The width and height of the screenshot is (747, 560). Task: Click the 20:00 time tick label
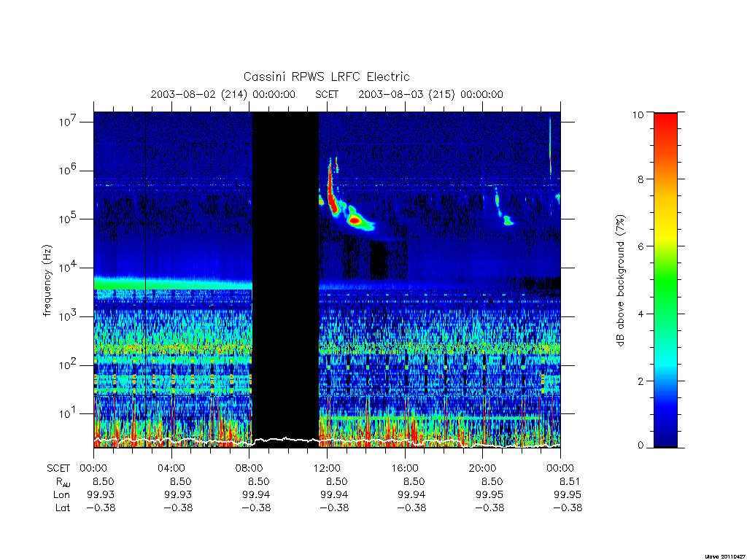point(483,468)
